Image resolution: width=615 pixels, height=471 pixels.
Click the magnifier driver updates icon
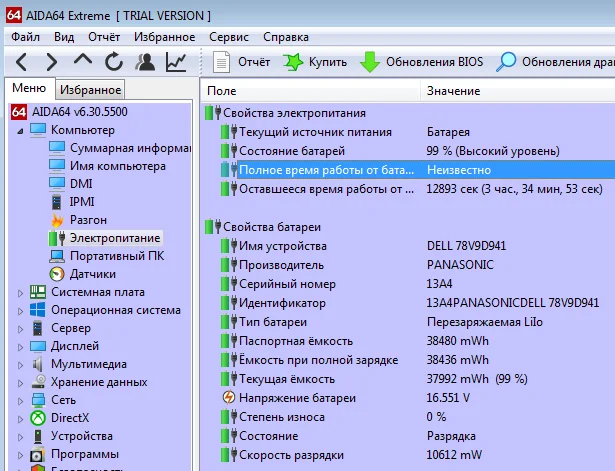[506, 62]
